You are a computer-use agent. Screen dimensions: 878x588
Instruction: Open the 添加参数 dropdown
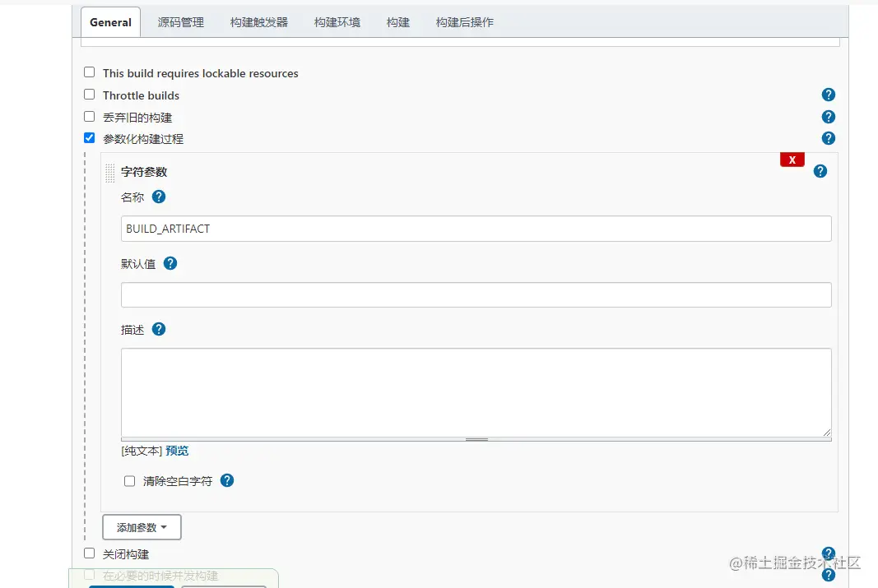[142, 527]
